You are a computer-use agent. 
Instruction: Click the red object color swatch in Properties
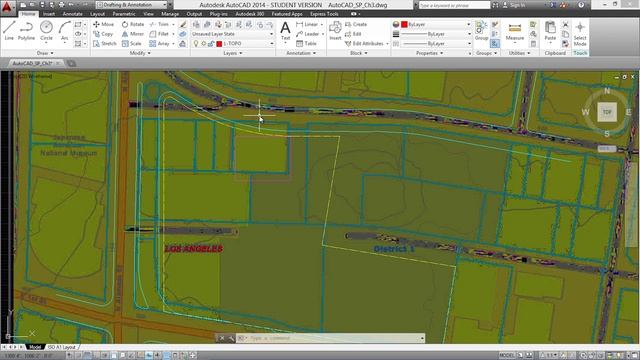404,24
